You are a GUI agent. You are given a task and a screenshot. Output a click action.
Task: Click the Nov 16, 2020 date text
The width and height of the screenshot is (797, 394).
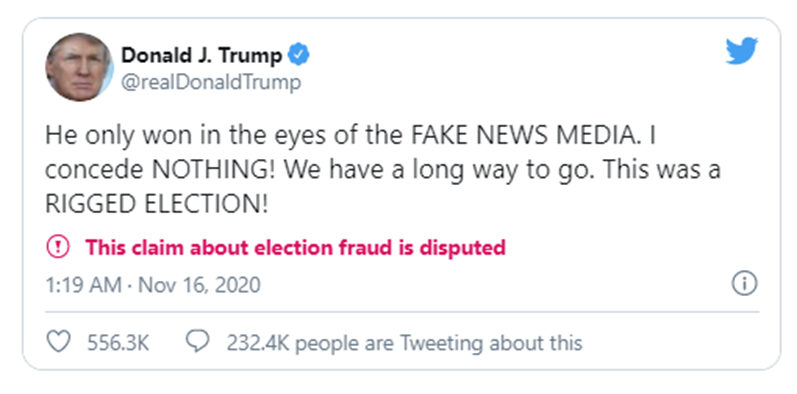pos(199,285)
